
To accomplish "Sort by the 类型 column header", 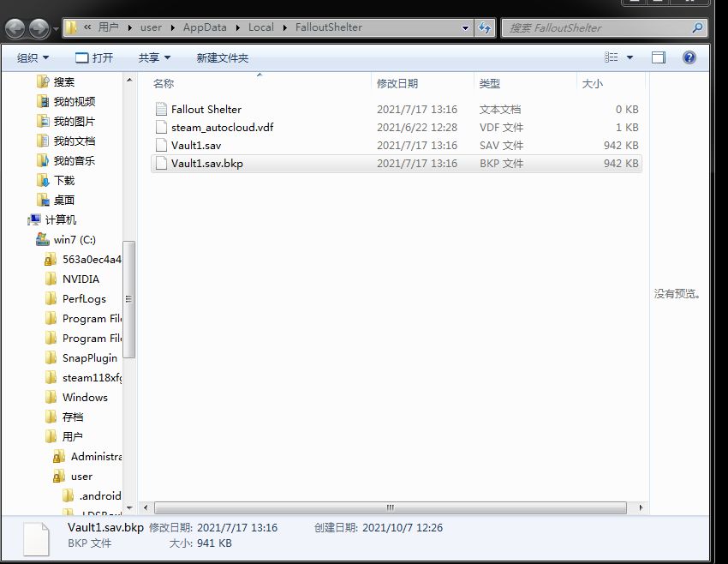I will [x=525, y=84].
